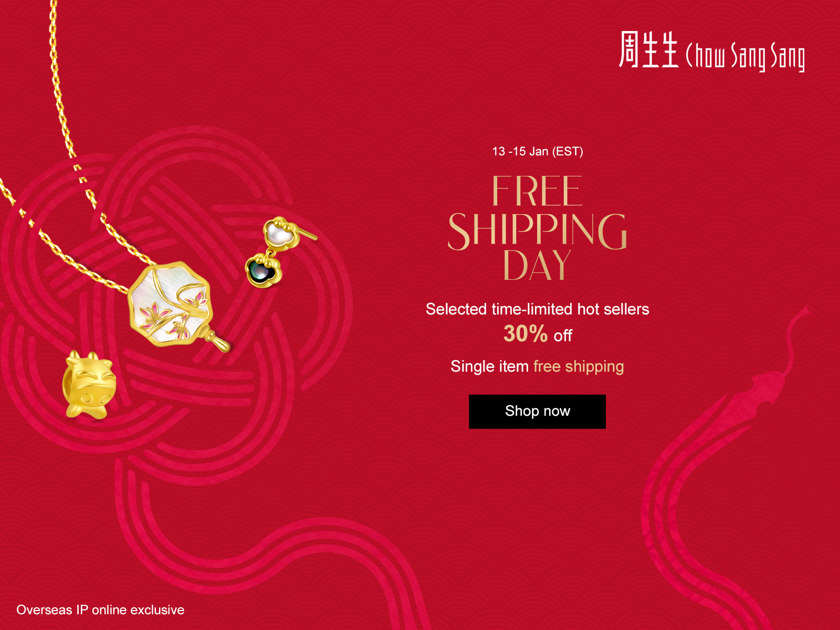Screen dimensions: 840x630
Task: Click Overseas IP online exclusive note
Action: [x=100, y=610]
